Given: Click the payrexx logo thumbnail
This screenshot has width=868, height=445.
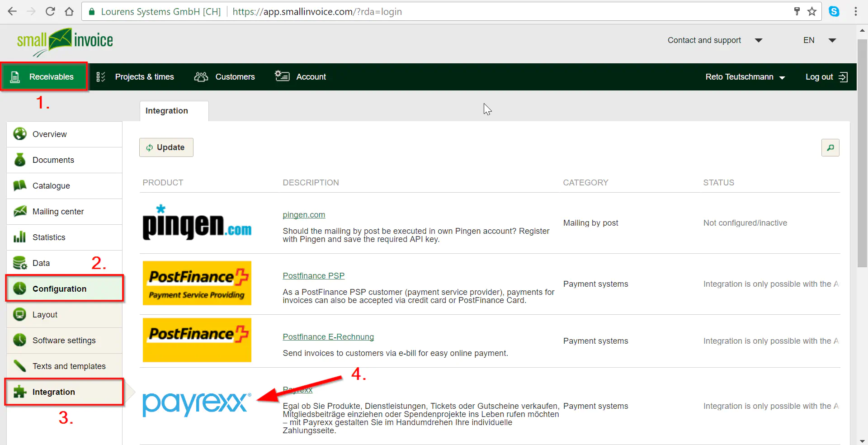Looking at the screenshot, I should [197, 403].
